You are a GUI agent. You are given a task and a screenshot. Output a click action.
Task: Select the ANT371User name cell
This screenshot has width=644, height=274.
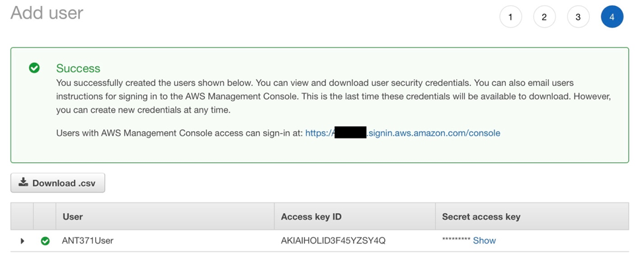pyautogui.click(x=87, y=241)
